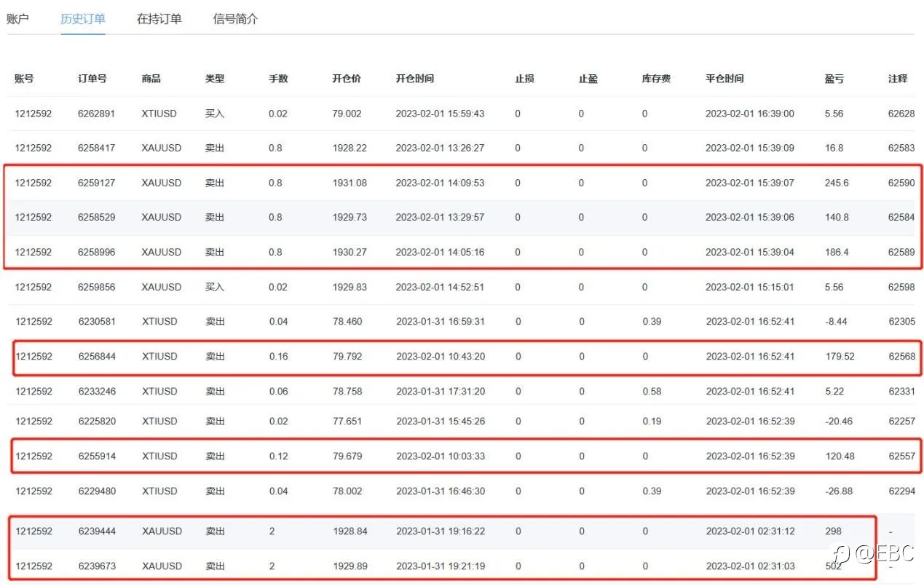Select order number 6255914
The image size is (924, 586).
click(x=97, y=456)
